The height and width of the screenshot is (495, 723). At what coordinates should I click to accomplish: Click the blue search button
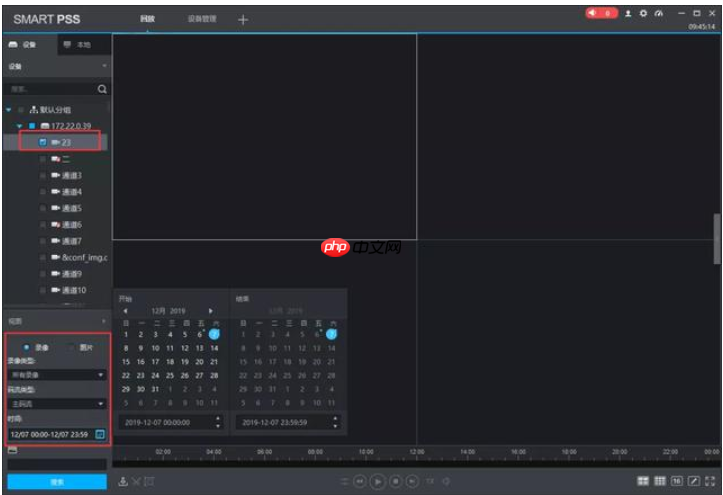point(57,482)
